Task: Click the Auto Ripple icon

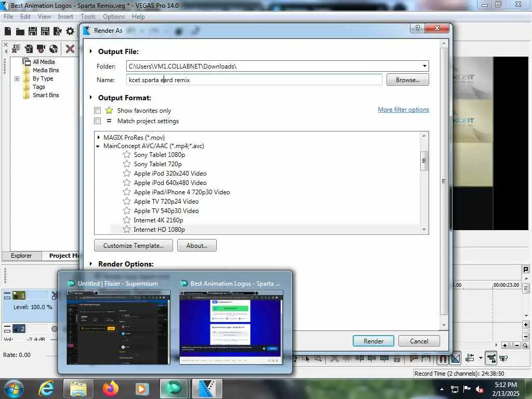Action: tap(470, 358)
